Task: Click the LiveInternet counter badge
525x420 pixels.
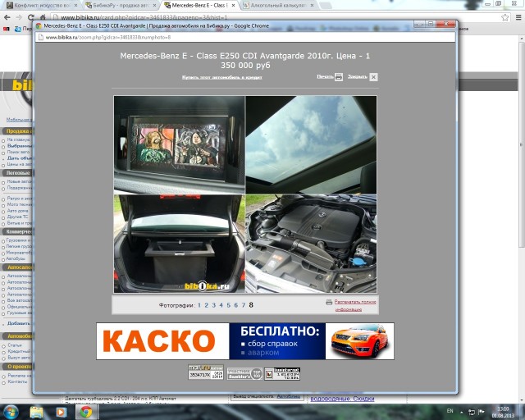Action: (282, 374)
